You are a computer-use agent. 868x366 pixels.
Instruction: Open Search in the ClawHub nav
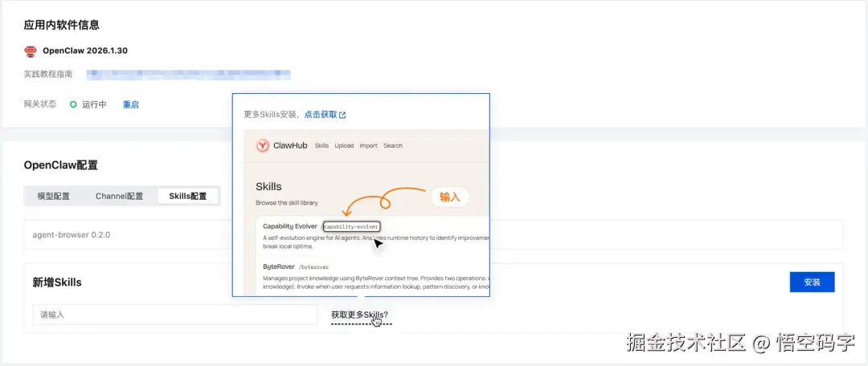(x=393, y=146)
